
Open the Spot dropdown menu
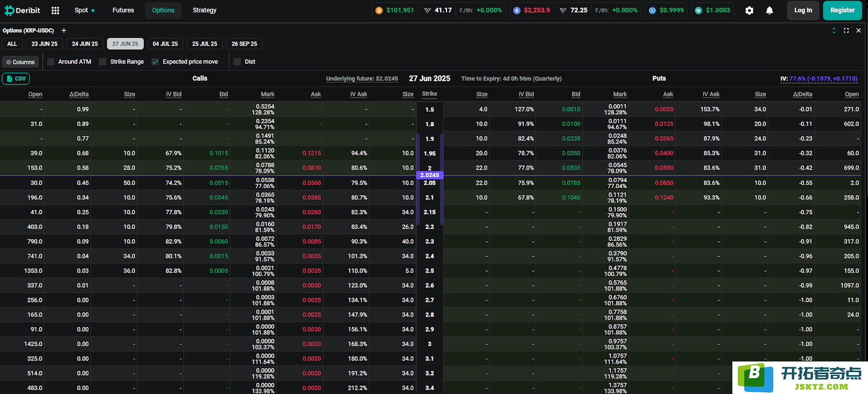85,10
